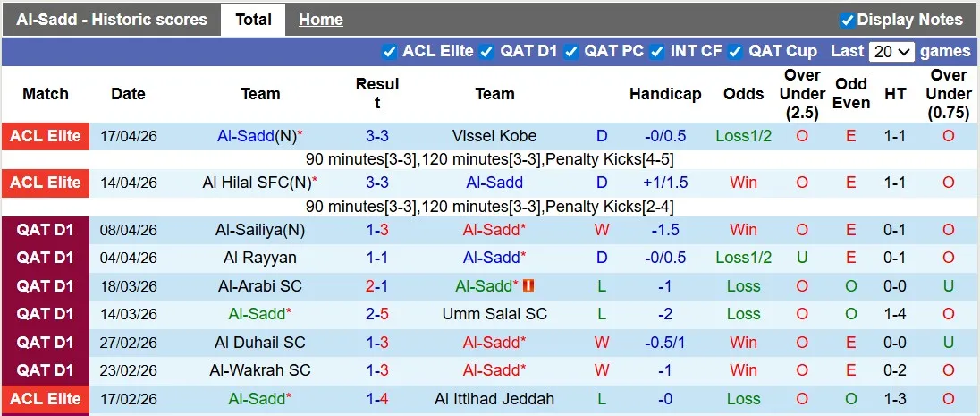The height and width of the screenshot is (416, 980).
Task: Click the red card icon beside Al-Sadd
Action: 528,286
